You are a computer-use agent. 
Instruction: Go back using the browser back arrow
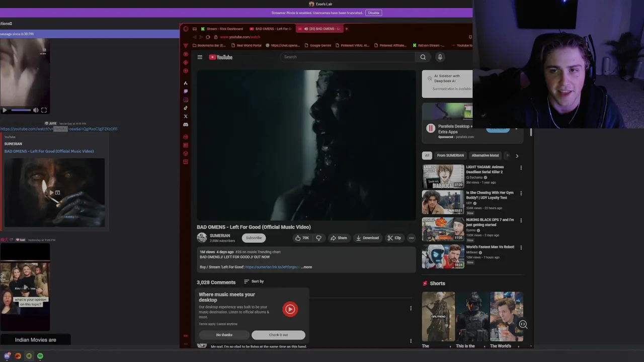[x=194, y=37]
